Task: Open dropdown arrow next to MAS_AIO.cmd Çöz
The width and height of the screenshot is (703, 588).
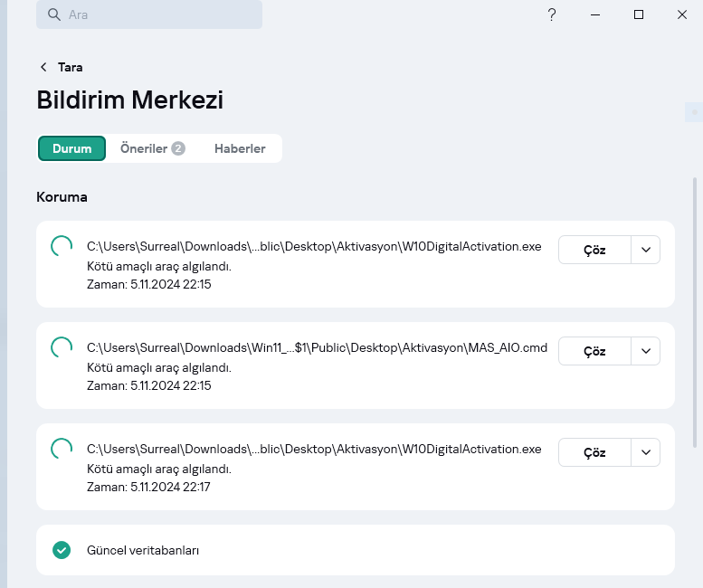Action: pyautogui.click(x=645, y=351)
